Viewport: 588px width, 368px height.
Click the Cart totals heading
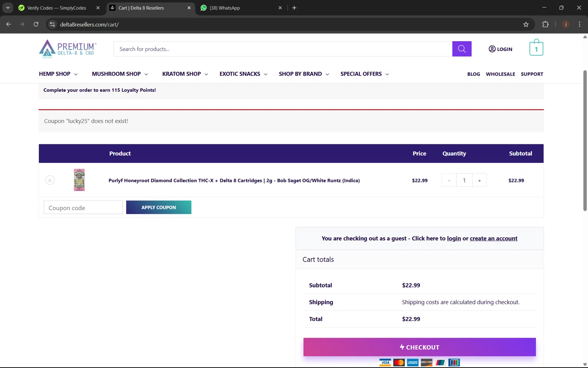click(318, 259)
